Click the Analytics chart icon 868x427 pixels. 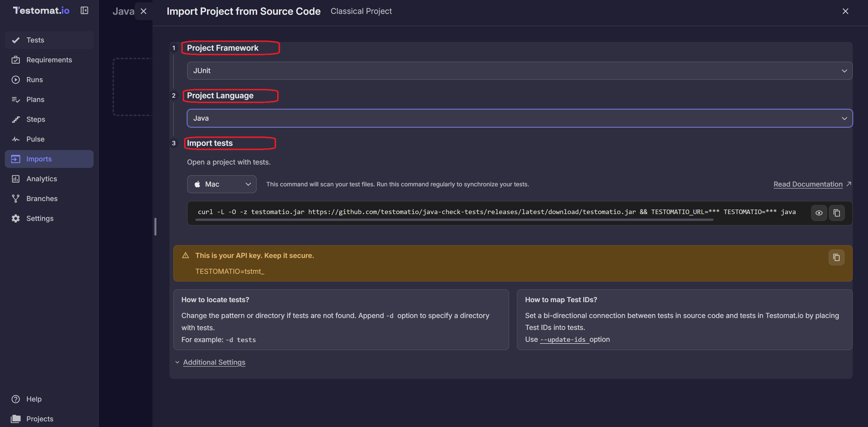[x=16, y=179]
